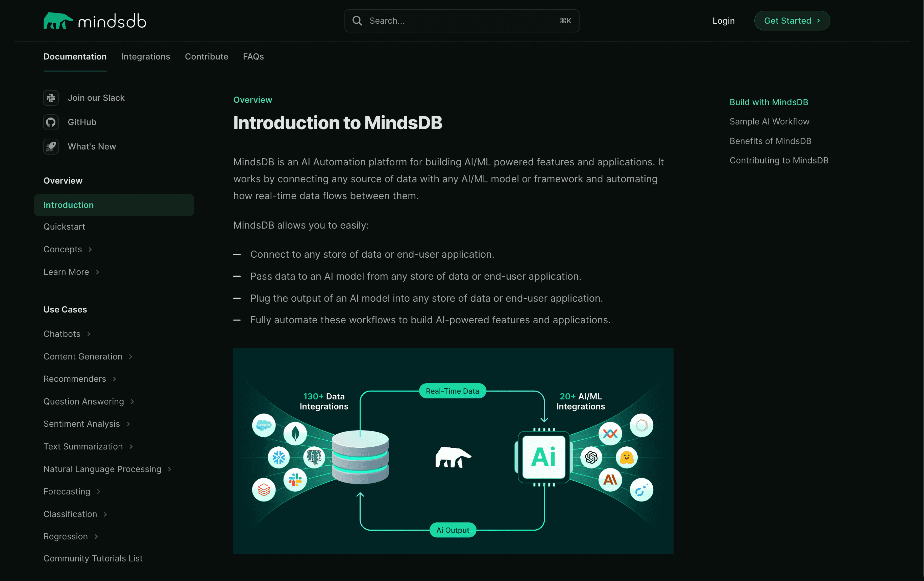The width and height of the screenshot is (924, 581).
Task: Click the Snowflake logo in the diagram
Action: [279, 457]
